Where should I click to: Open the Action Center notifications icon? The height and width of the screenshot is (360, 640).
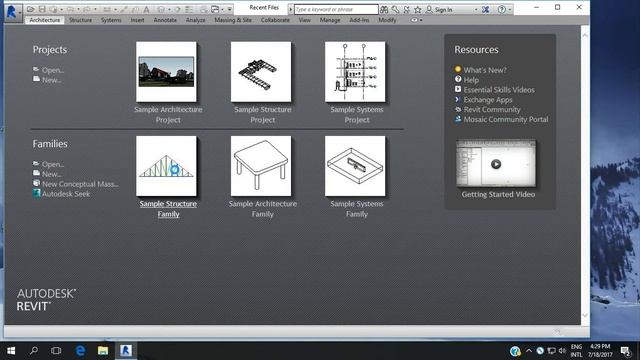[x=625, y=351]
